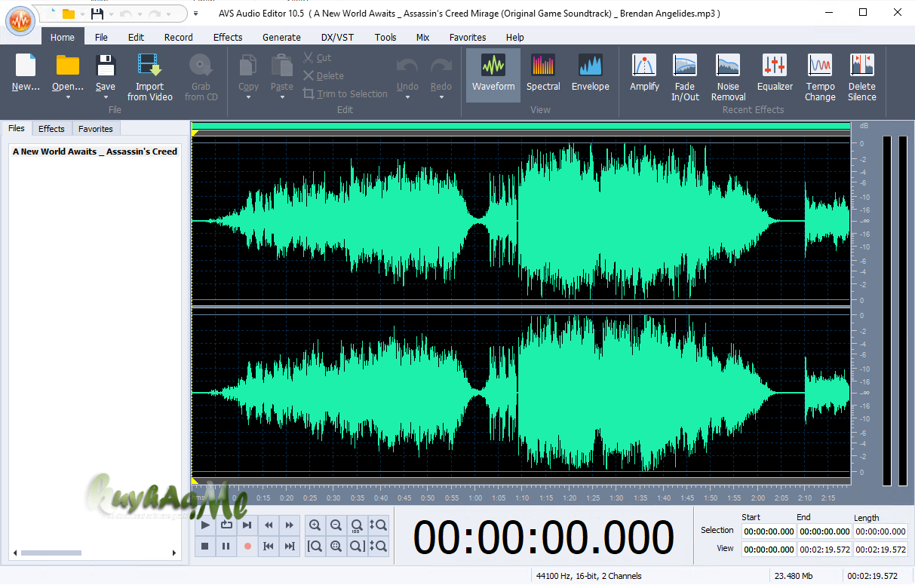Screen dimensions: 915x588
Task: Expand the Open button dropdown arrow
Action: [x=68, y=97]
